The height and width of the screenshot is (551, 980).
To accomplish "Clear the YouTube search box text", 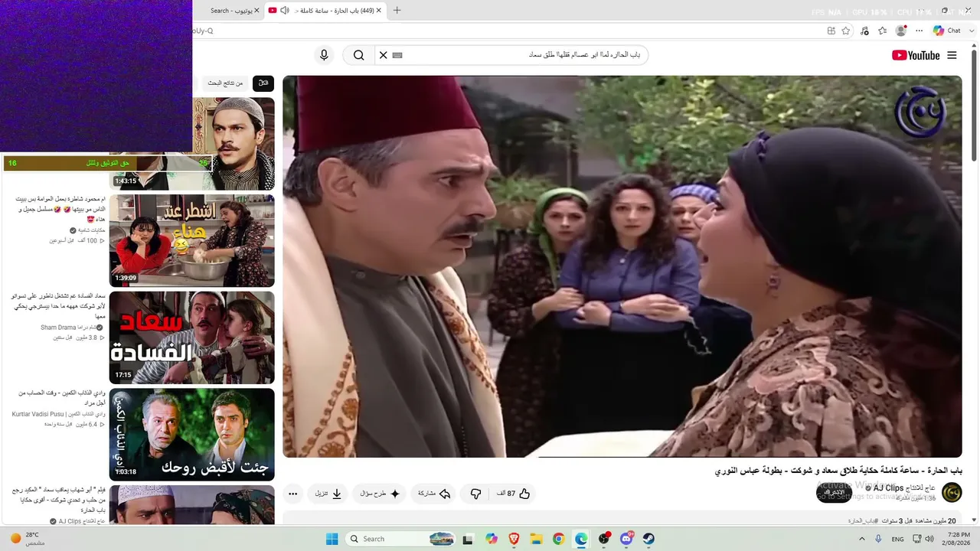I will coord(383,55).
